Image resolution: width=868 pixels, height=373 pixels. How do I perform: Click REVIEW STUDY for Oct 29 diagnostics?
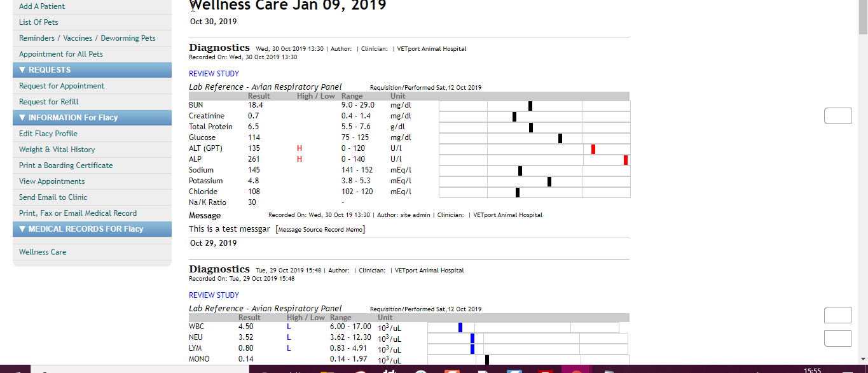[214, 295]
